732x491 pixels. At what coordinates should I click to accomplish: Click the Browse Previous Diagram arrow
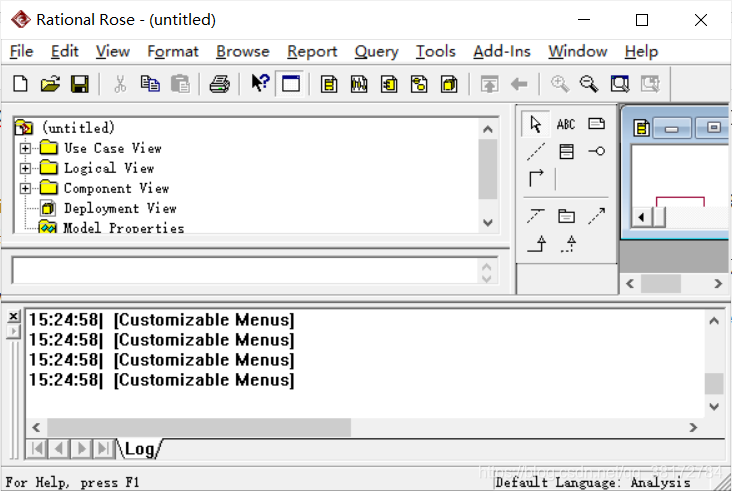click(x=519, y=84)
